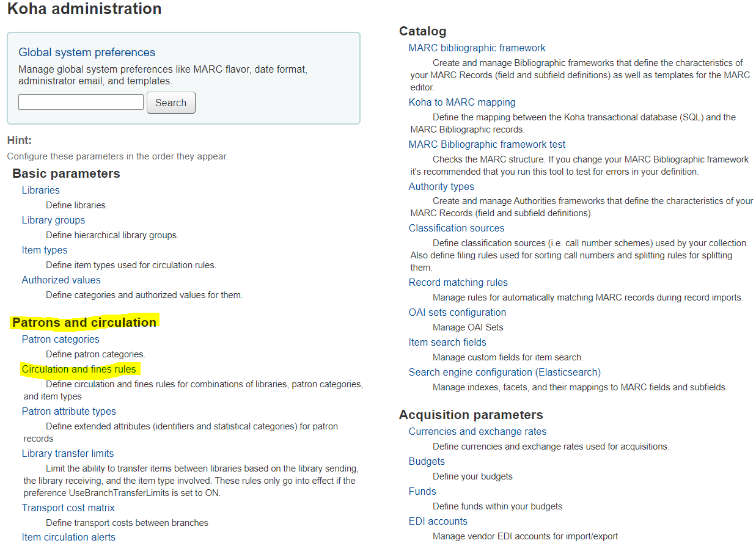The image size is (756, 543).
Task: Click 'Define your budgets' description
Action: click(x=472, y=476)
